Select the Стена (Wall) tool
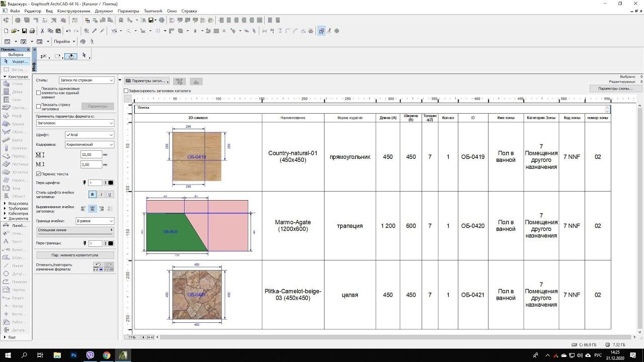Viewport: 644px width, 362px height. (x=16, y=84)
